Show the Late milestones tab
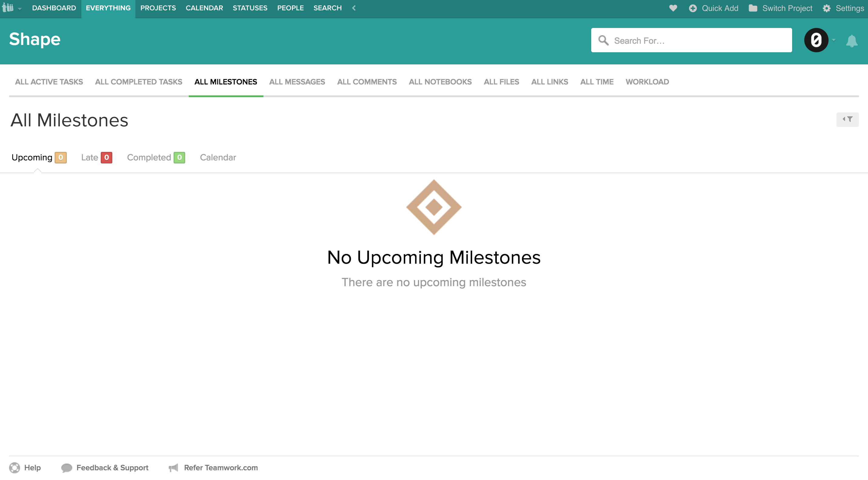This screenshot has width=868, height=480. 90,158
